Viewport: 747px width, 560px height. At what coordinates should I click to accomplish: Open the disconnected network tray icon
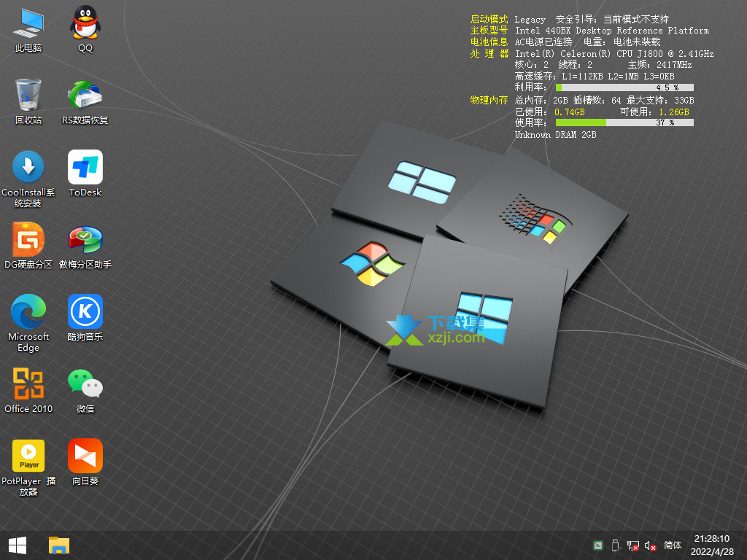[633, 545]
